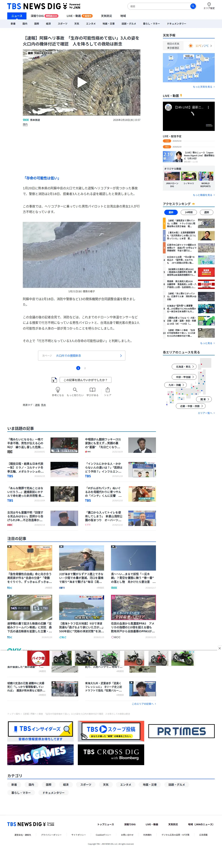
Task: Open the 関東 area news
Action: [x=204, y=399]
